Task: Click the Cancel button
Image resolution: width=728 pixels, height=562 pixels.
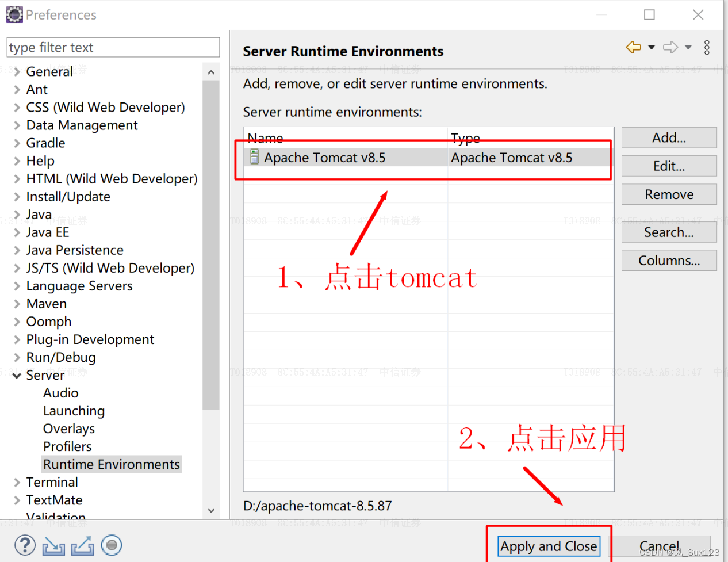Action: [x=660, y=546]
